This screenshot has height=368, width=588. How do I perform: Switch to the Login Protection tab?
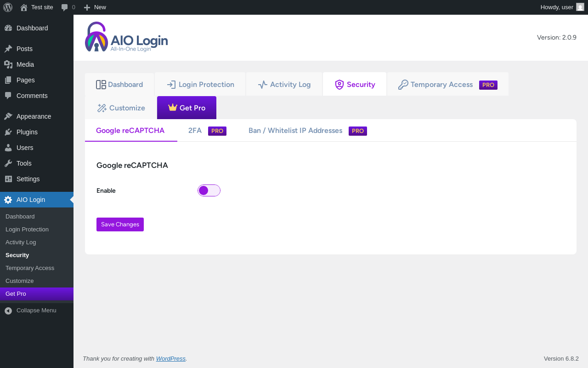click(x=200, y=84)
